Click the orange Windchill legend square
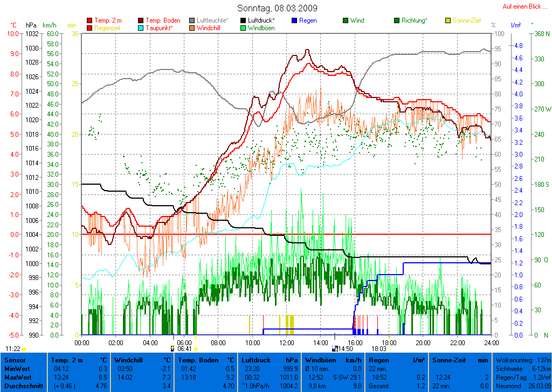The width and height of the screenshot is (552, 392). (x=192, y=28)
